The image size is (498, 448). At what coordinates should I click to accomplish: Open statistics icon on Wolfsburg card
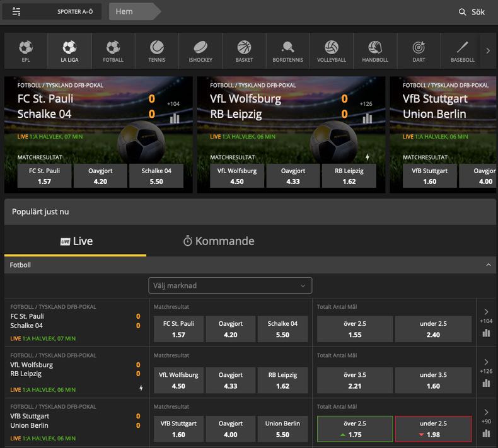tap(367, 118)
